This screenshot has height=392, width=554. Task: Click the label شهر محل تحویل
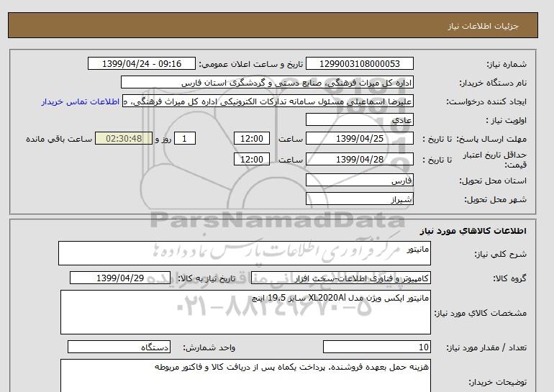[495, 199]
